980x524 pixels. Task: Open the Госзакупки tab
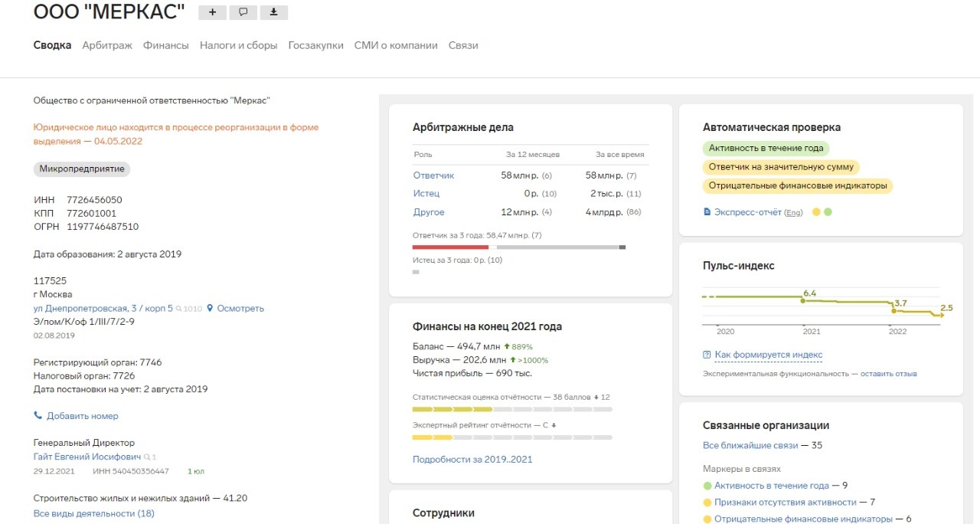click(316, 45)
